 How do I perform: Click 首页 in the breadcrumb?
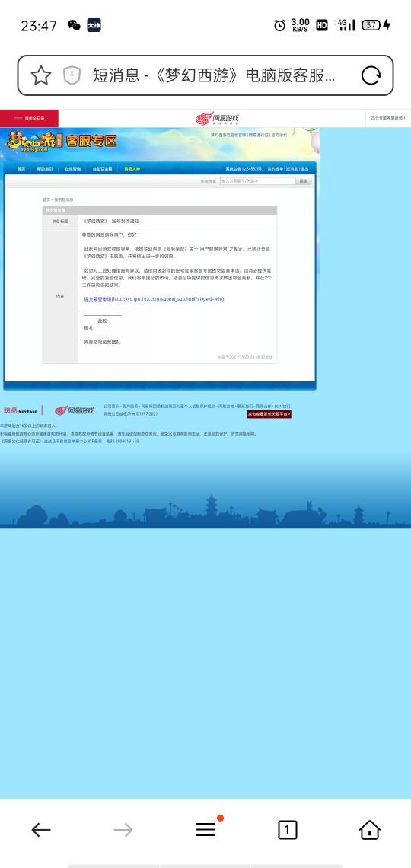[x=46, y=199]
